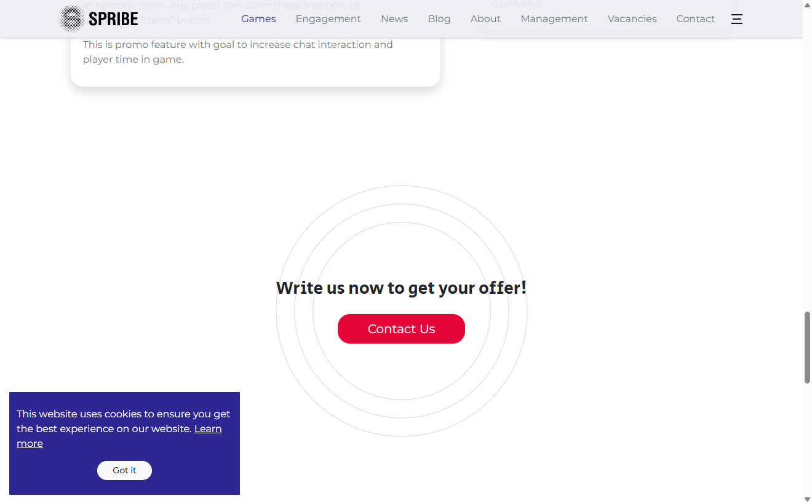Go to the Blog page
Screen dimensions: 812x504
click(439, 19)
